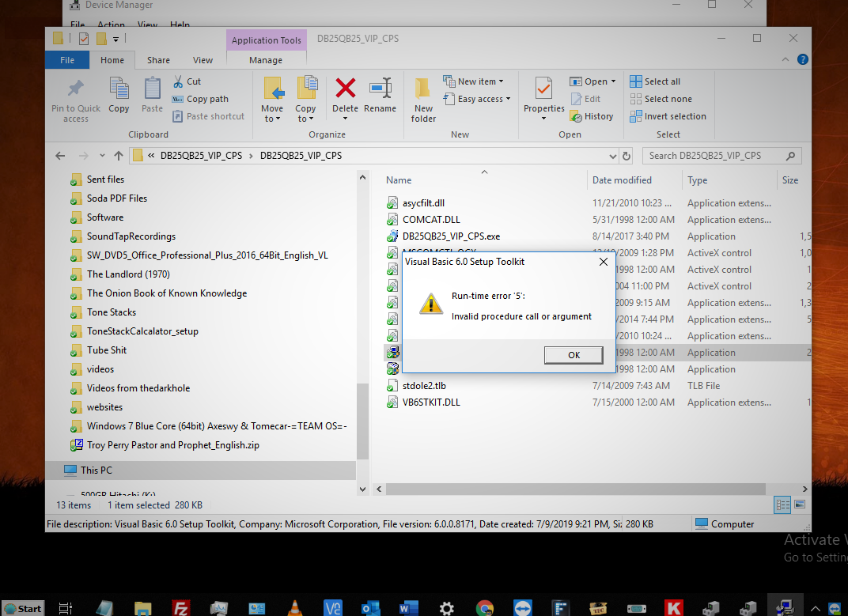
Task: Select the file COMCAT.DLL
Action: tap(431, 220)
